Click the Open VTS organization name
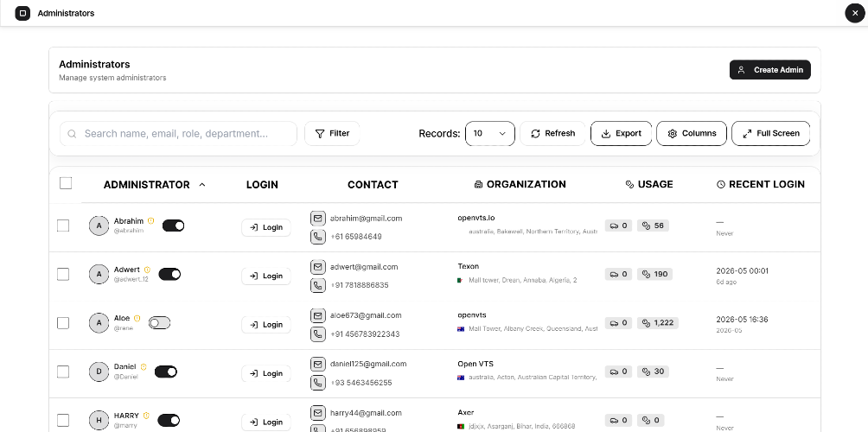 coord(475,364)
